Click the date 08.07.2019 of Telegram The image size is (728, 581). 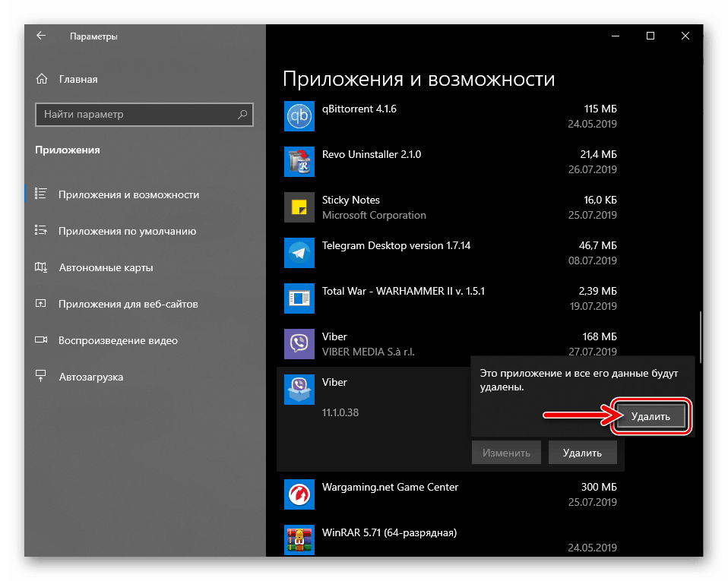[x=593, y=261]
